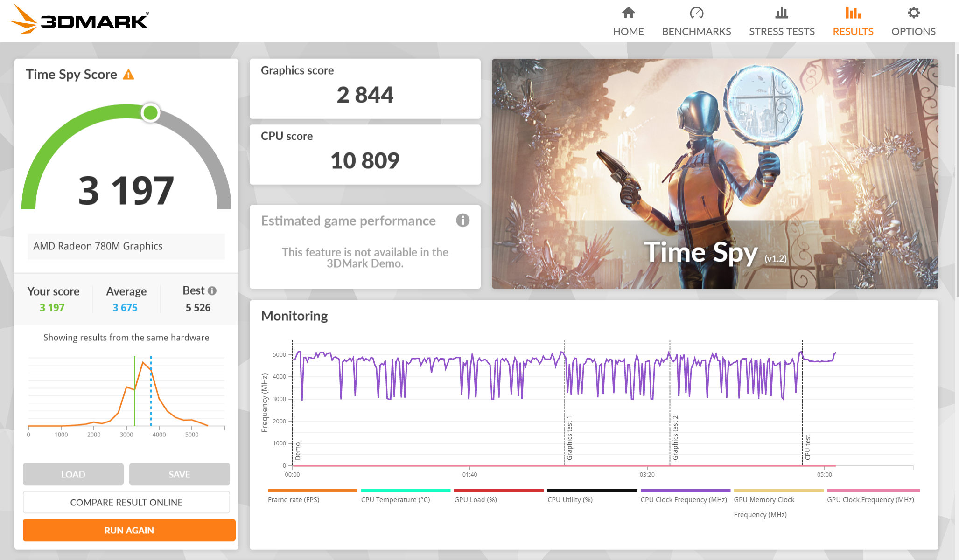Click the Home house icon

point(628,13)
